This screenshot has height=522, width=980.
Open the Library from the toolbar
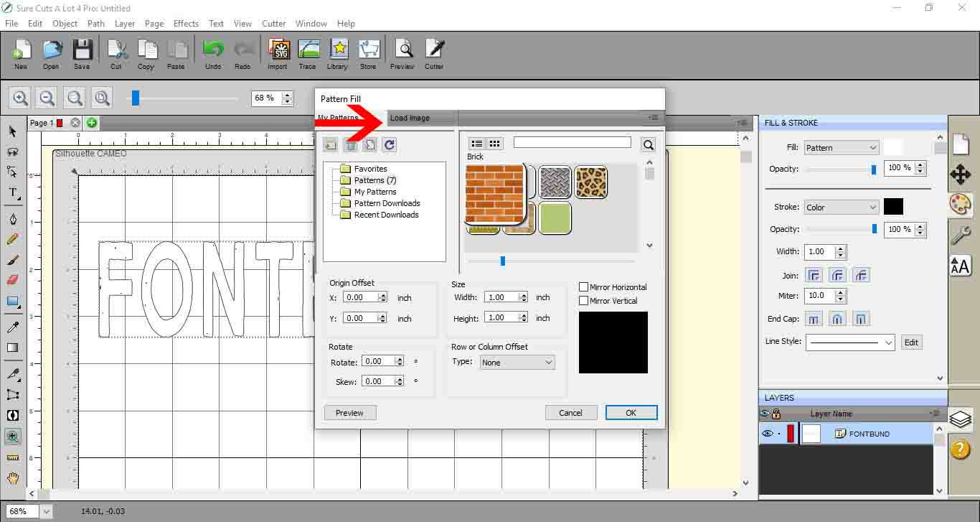337,54
